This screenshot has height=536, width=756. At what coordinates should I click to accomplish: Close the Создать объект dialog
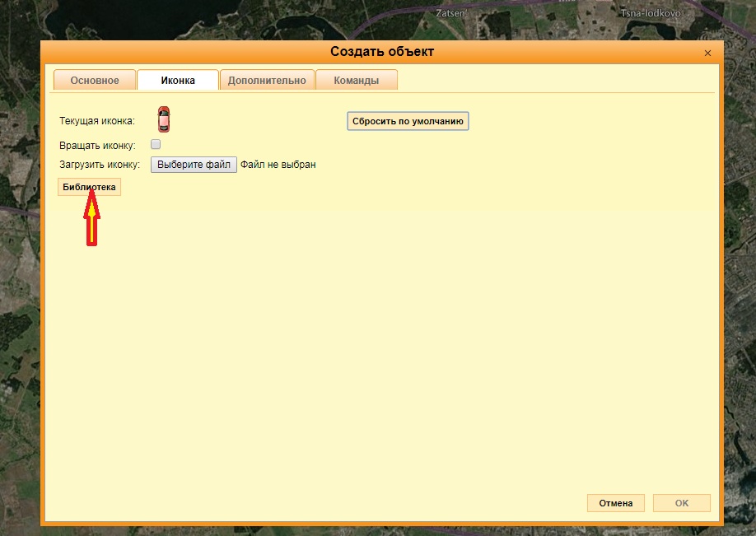(707, 53)
